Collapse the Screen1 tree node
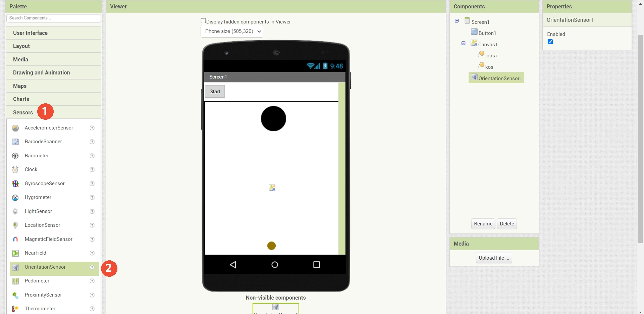 [x=457, y=21]
